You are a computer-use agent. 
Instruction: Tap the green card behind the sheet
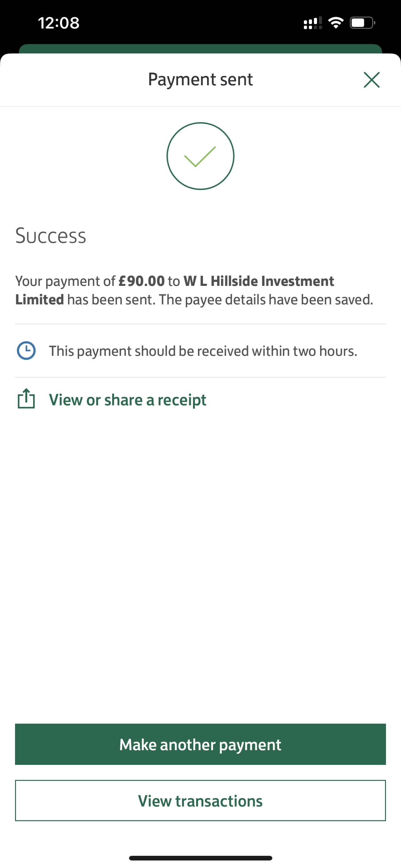pos(200,49)
